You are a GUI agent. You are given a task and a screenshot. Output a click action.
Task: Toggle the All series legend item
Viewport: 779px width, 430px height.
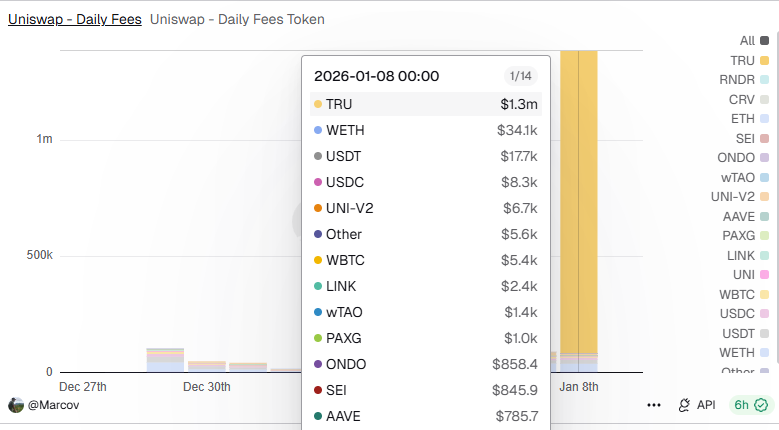coord(754,41)
